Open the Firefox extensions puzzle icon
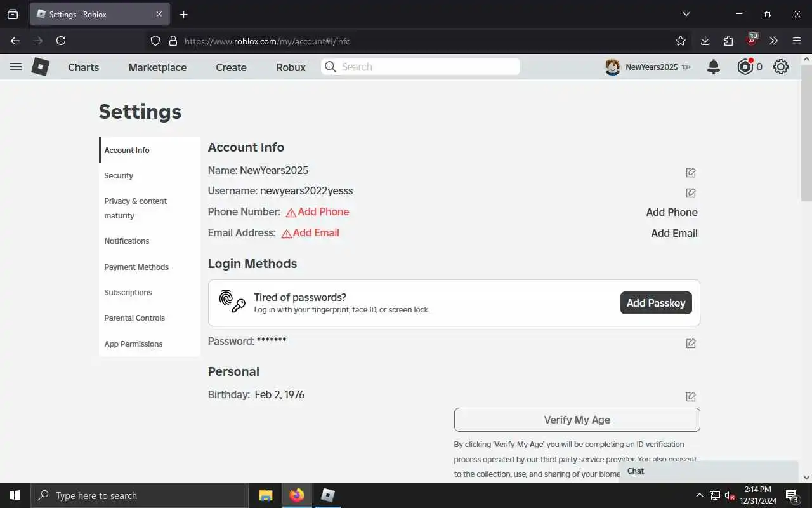Viewport: 812px width, 508px height. 728,41
